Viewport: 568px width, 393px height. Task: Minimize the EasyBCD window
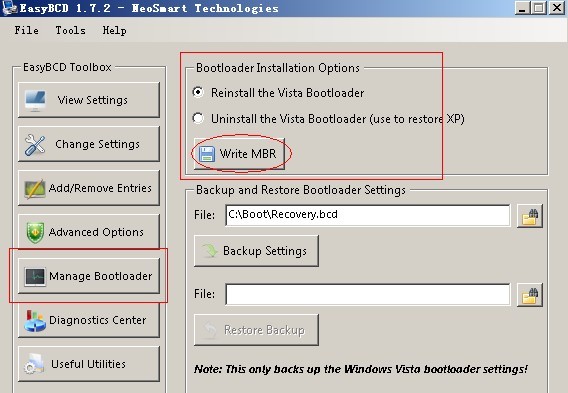[x=522, y=8]
